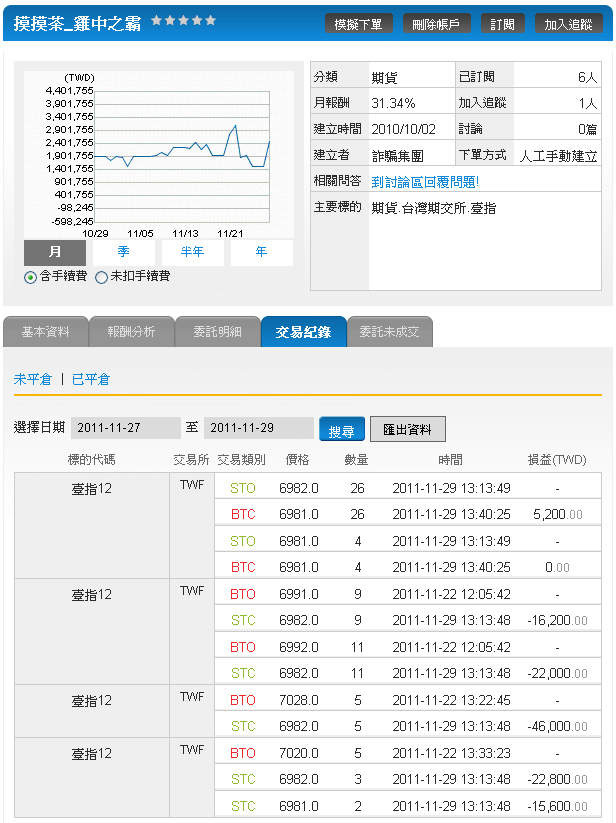Click 月報酬 value 31.34%
This screenshot has width=616, height=823.
[393, 103]
